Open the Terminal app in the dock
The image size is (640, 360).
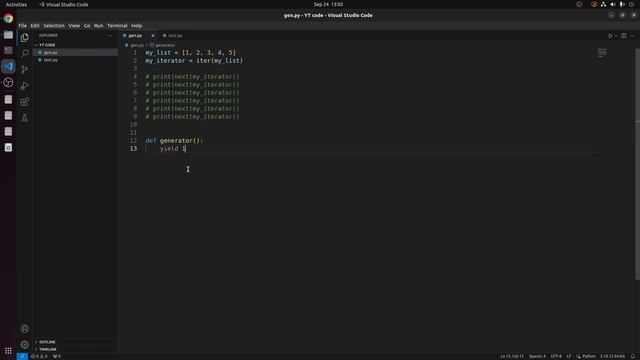click(8, 51)
